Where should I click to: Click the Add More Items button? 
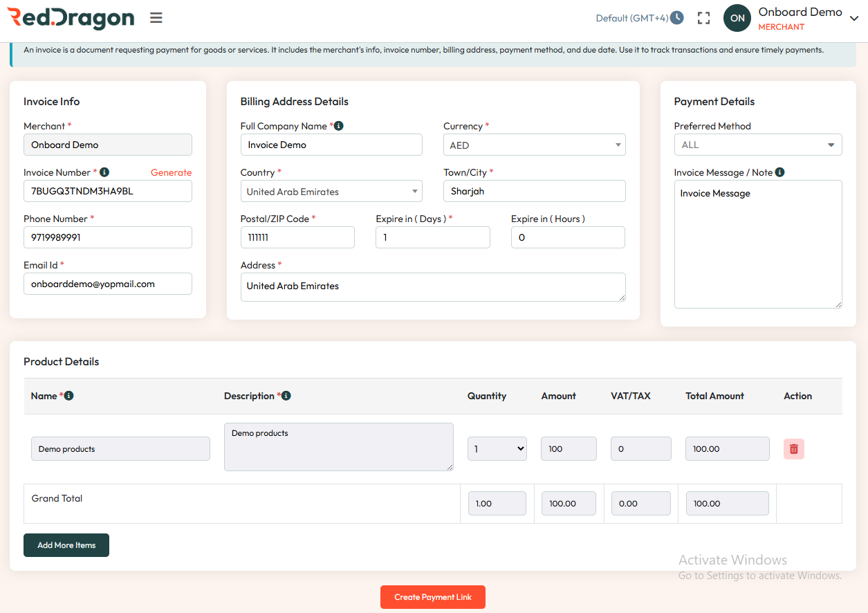coord(66,545)
